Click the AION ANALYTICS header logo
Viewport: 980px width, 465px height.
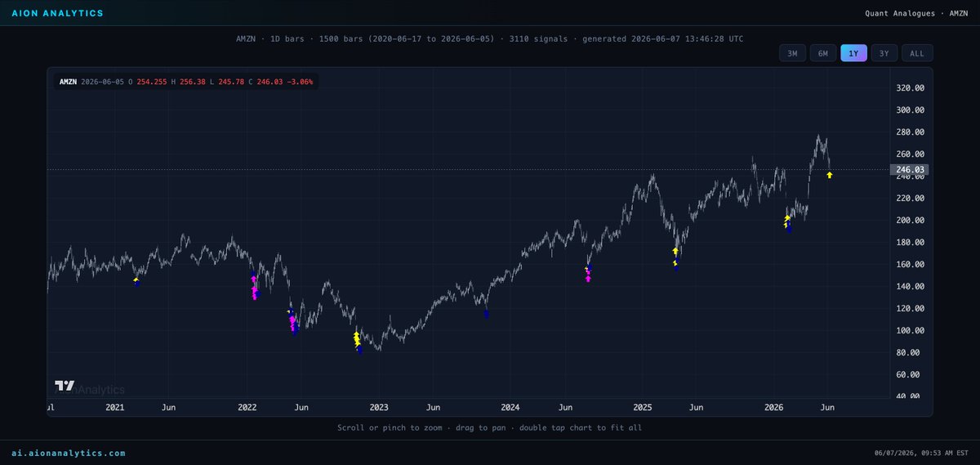[x=57, y=13]
